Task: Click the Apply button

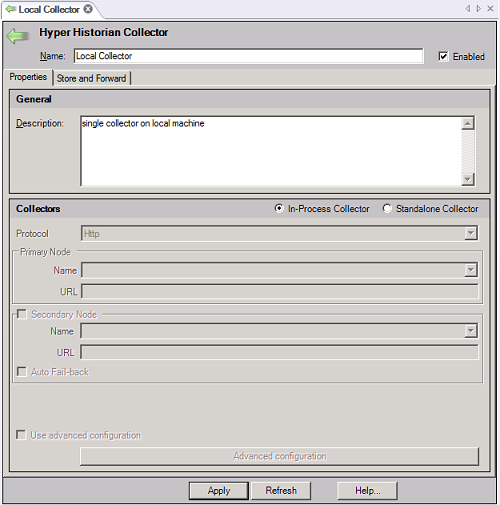Action: coord(219,491)
